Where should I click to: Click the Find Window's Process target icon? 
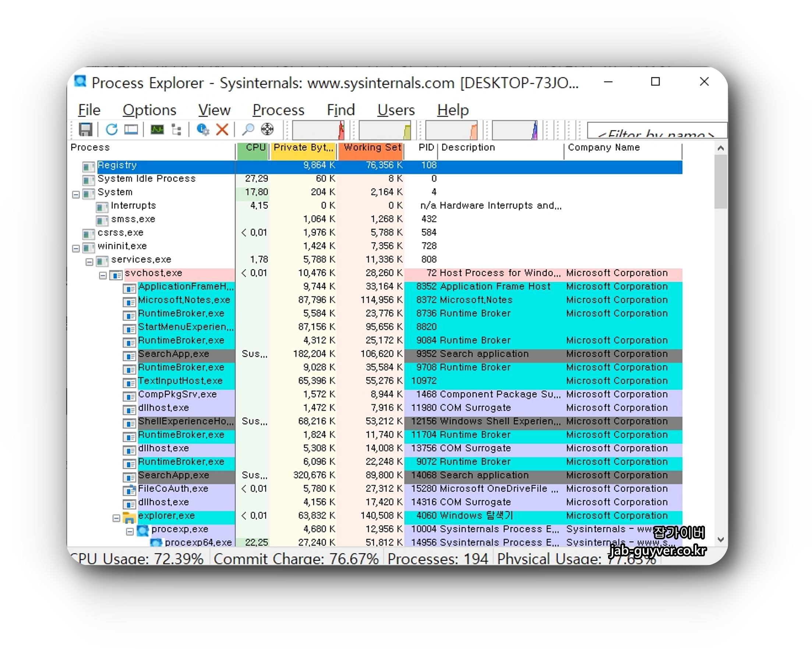pos(267,130)
